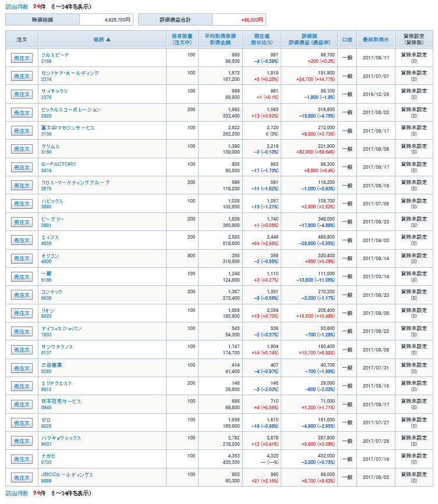This screenshot has width=438, height=504.
Task: Open セントケア・ホールディング stock link
Action: click(70, 73)
